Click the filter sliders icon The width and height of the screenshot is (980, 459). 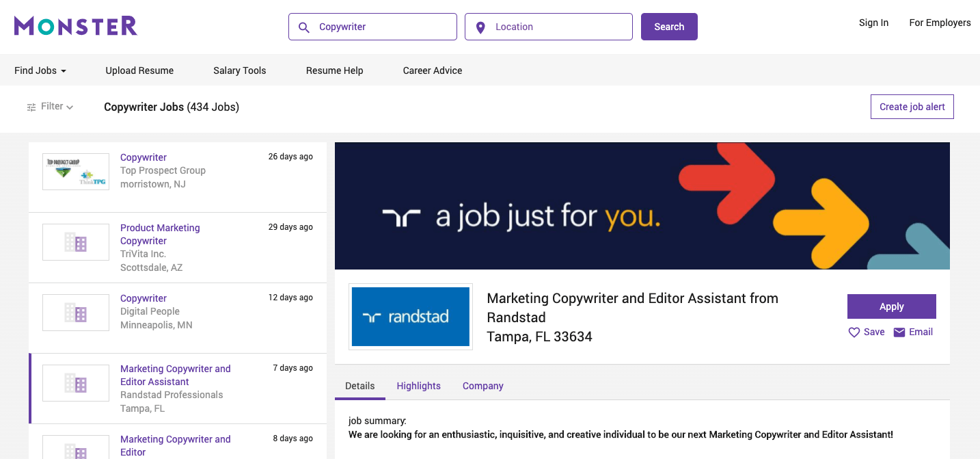pyautogui.click(x=31, y=107)
